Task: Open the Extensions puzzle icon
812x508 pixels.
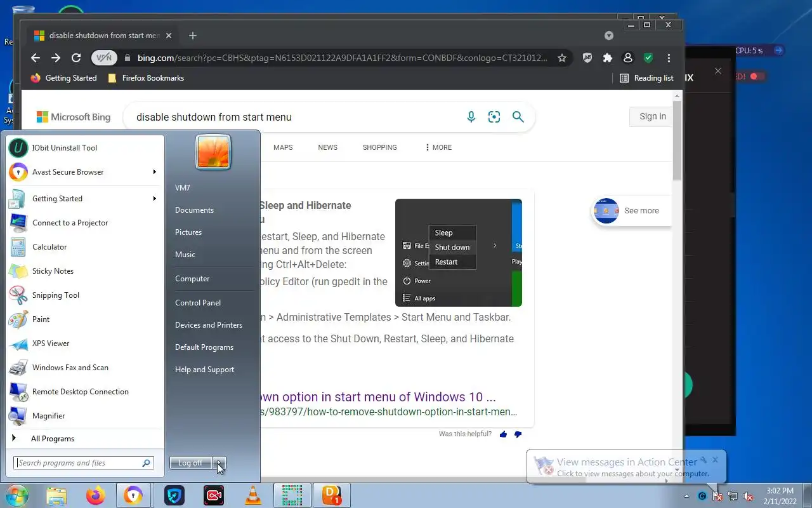Action: [608, 58]
